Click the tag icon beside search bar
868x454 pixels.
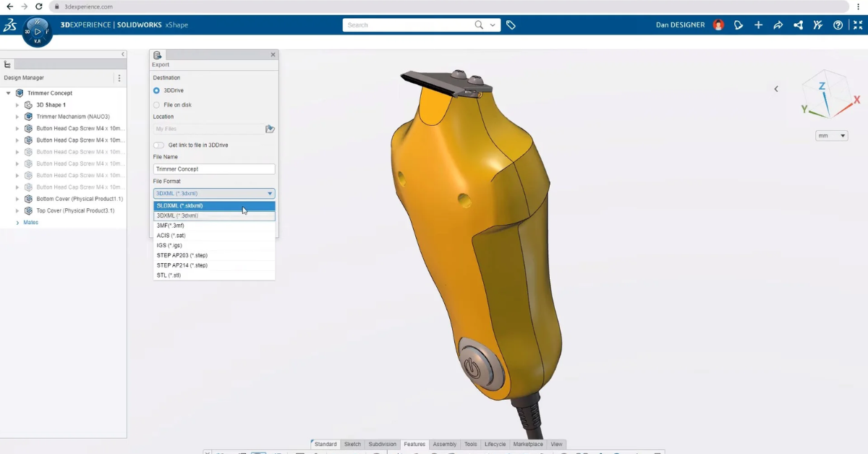pyautogui.click(x=511, y=25)
